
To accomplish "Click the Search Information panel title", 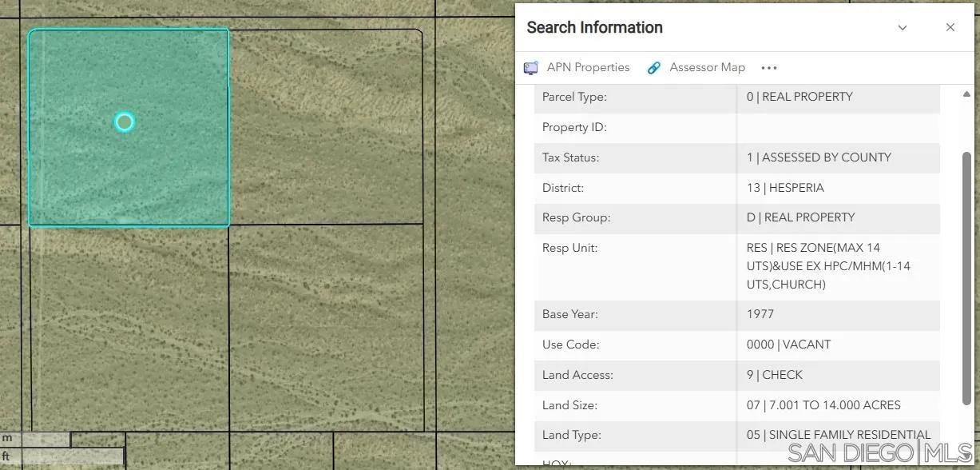I will click(594, 27).
